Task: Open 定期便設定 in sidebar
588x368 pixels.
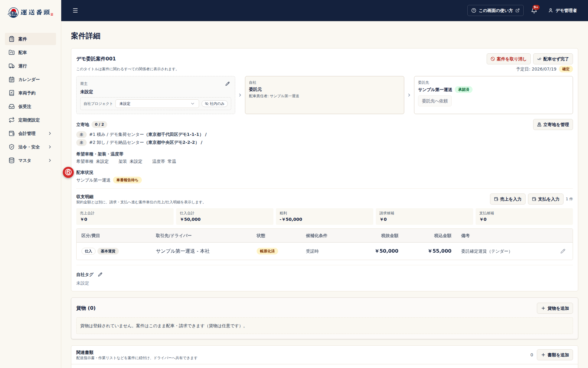Action: [30, 120]
